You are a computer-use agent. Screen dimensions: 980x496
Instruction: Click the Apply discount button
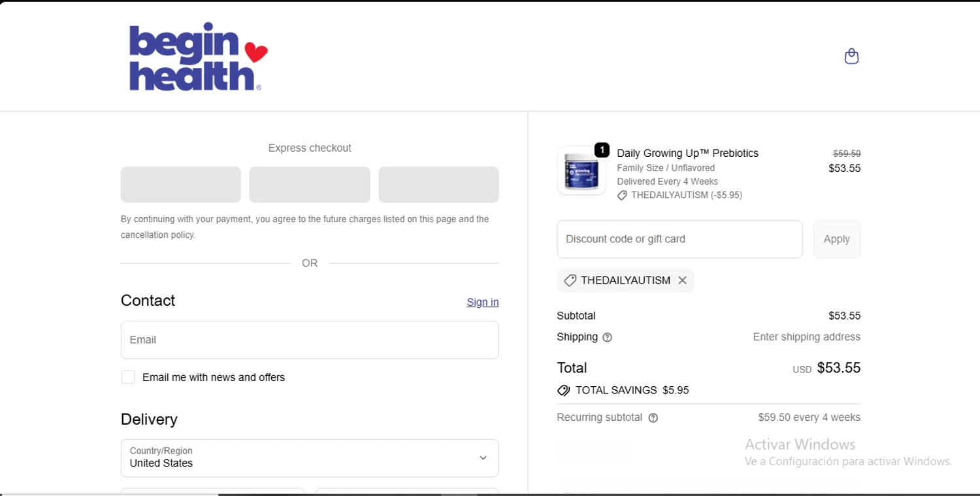(836, 239)
